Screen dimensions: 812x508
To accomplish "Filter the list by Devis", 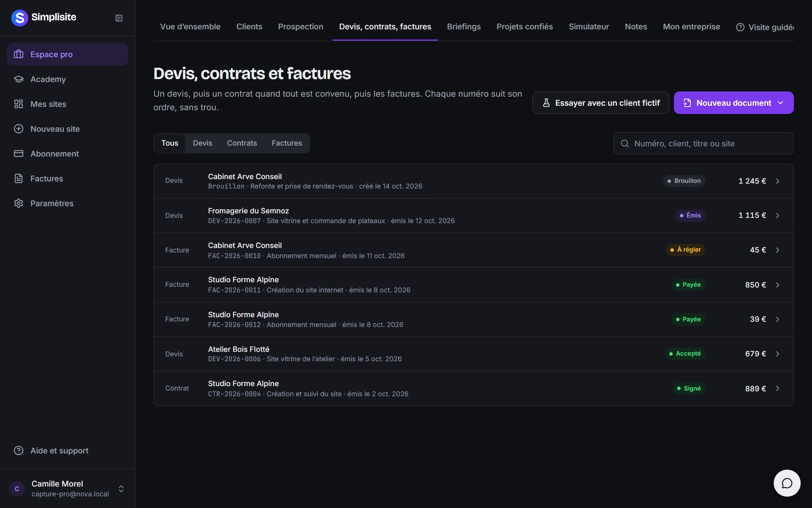I will (x=203, y=143).
